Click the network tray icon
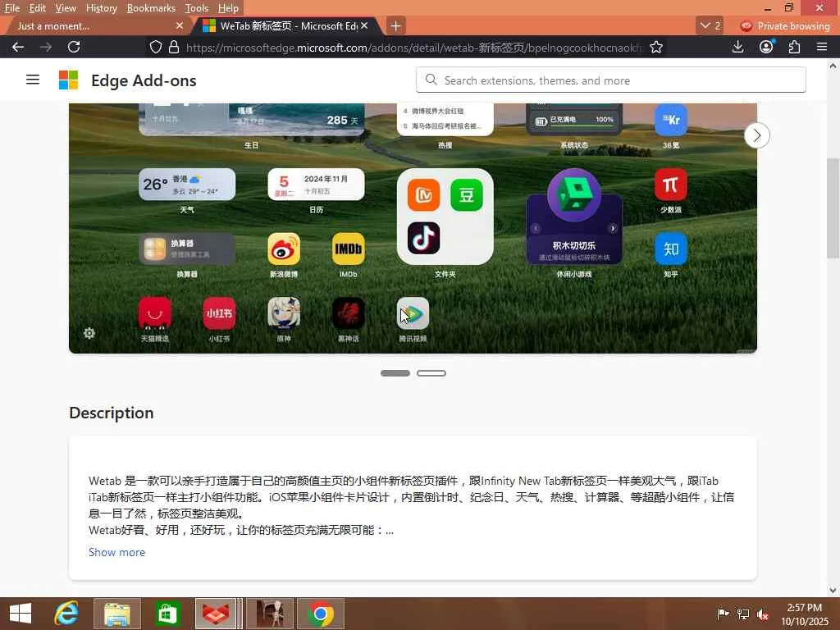 [x=743, y=614]
